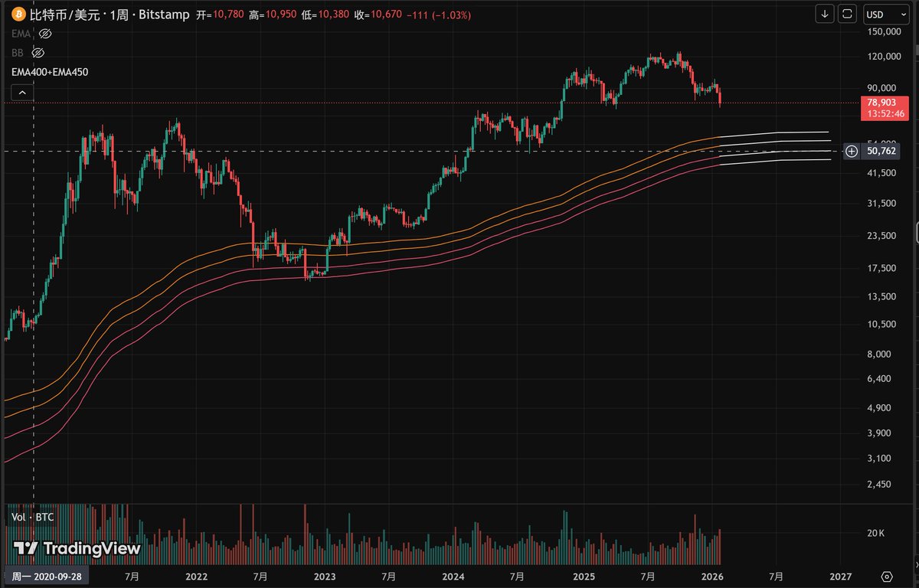The image size is (919, 588).
Task: Click the 8,000 price axis label
Action: pos(878,354)
